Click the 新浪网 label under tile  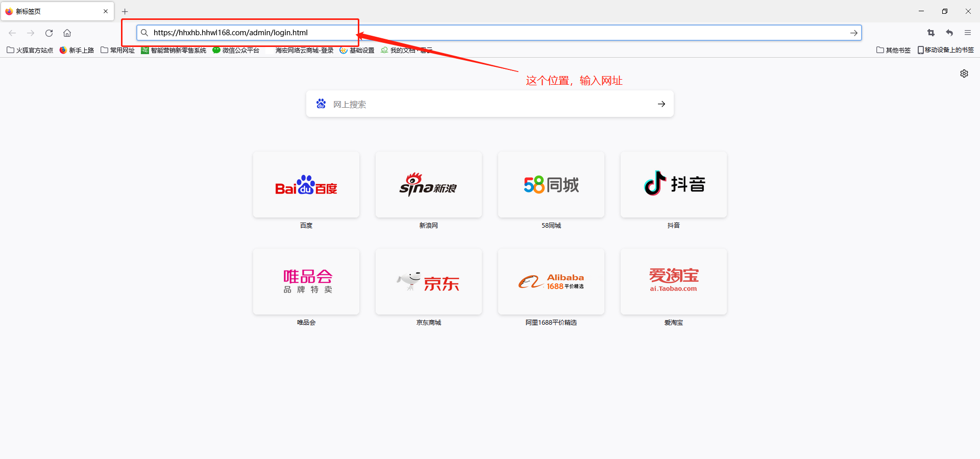[429, 225]
